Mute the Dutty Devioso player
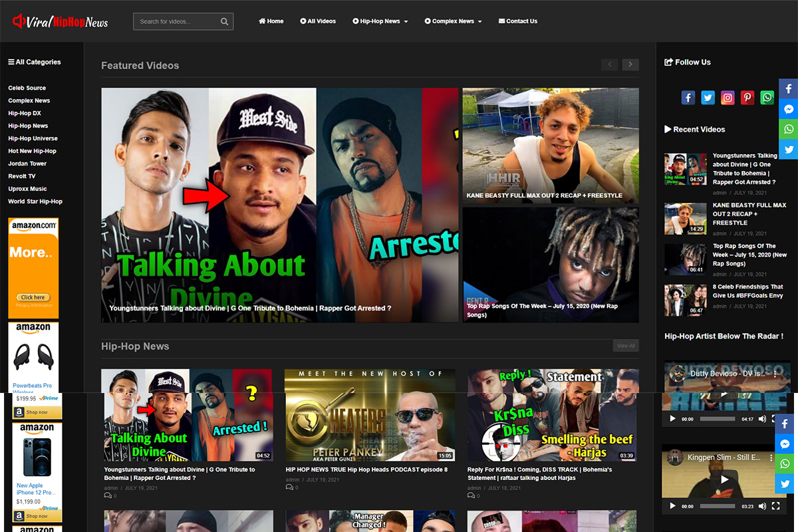798x532 pixels. coord(762,419)
